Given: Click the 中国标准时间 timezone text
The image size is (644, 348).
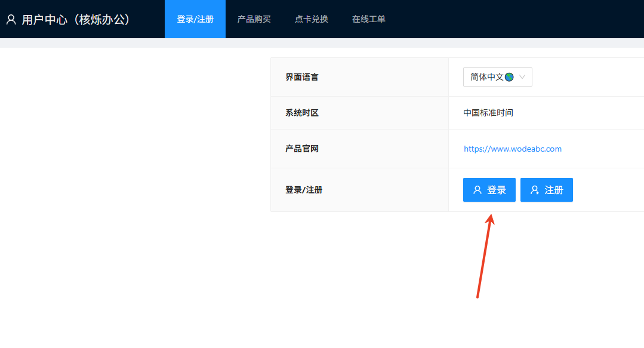Looking at the screenshot, I should coord(488,113).
